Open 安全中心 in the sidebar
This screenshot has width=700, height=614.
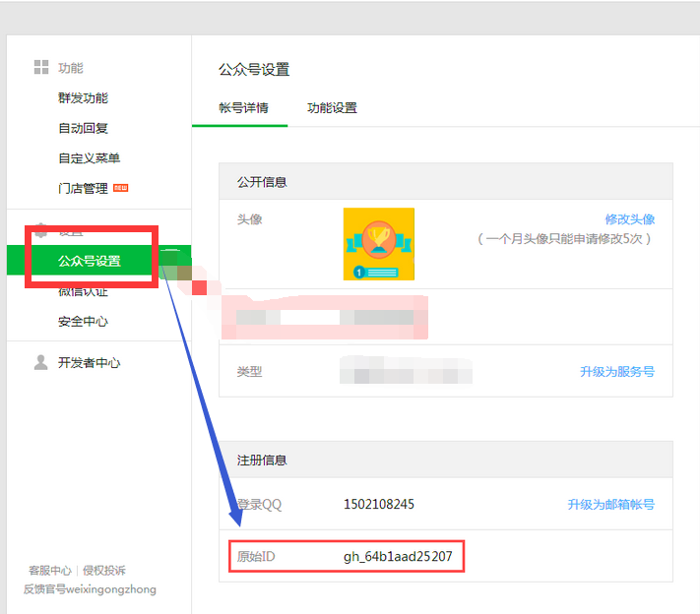click(83, 322)
